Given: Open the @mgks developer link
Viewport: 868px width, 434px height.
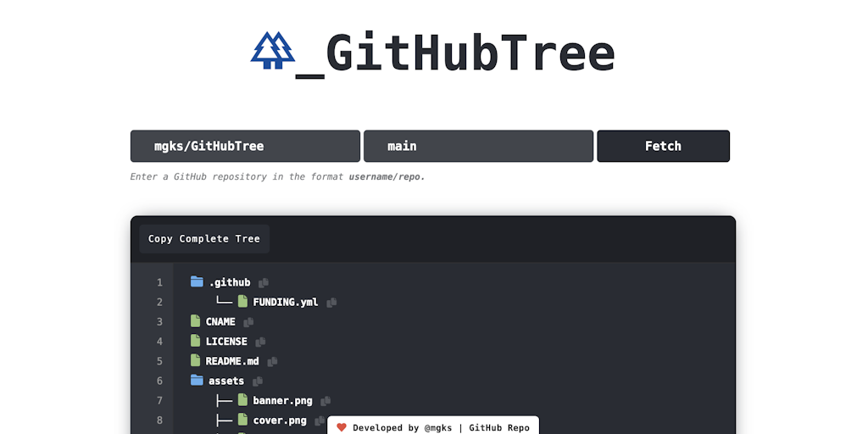Looking at the screenshot, I should (438, 428).
